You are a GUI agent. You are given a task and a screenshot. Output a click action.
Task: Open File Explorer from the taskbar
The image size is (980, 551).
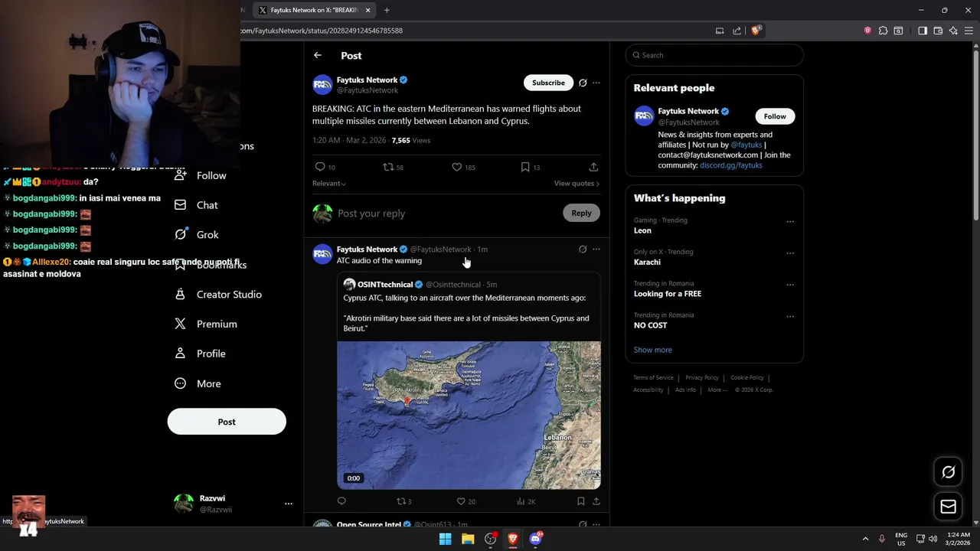click(468, 539)
